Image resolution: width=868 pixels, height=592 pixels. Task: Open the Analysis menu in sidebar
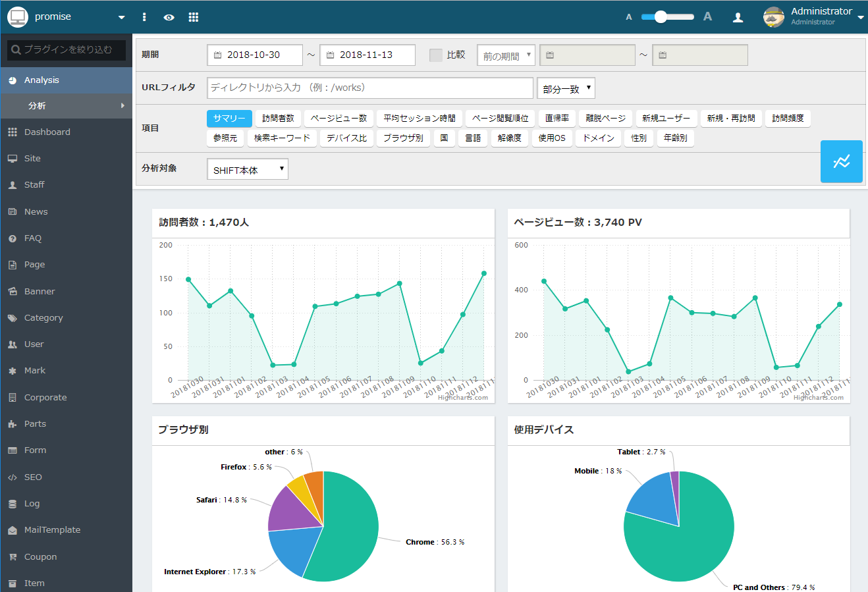66,80
